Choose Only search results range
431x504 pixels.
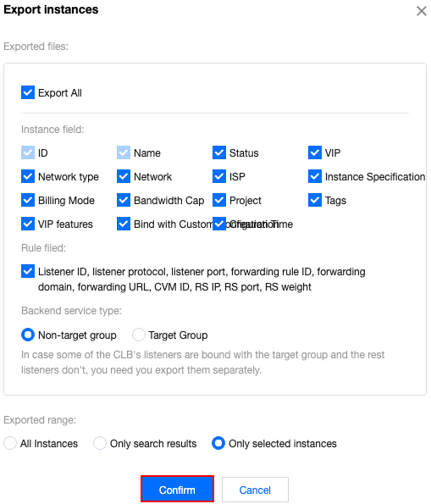click(100, 443)
